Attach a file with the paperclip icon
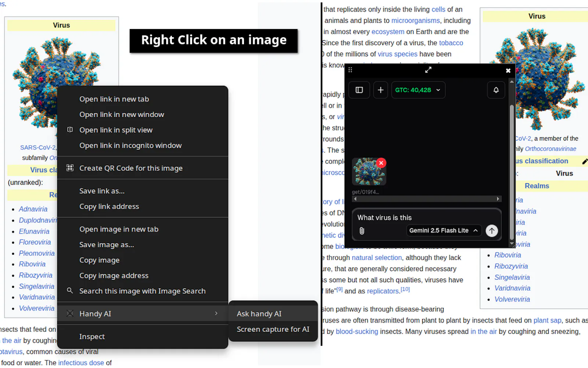Image resolution: width=588 pixels, height=368 pixels. [x=362, y=231]
